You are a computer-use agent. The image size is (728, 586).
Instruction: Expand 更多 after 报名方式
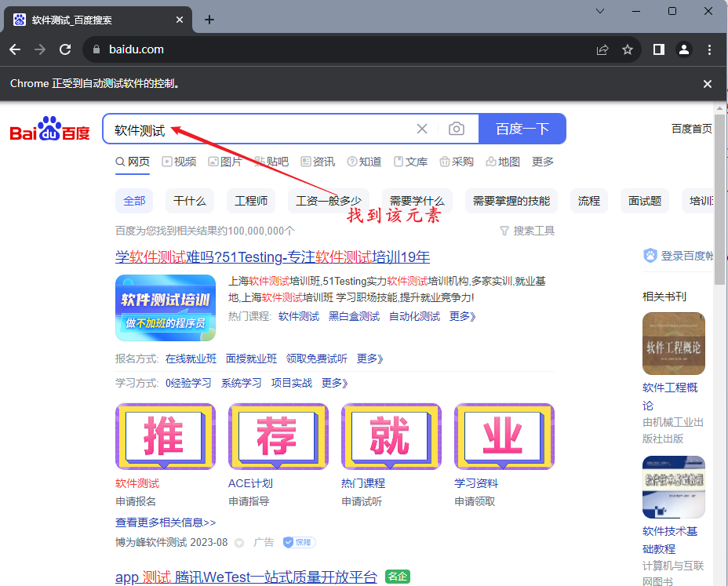tap(370, 359)
